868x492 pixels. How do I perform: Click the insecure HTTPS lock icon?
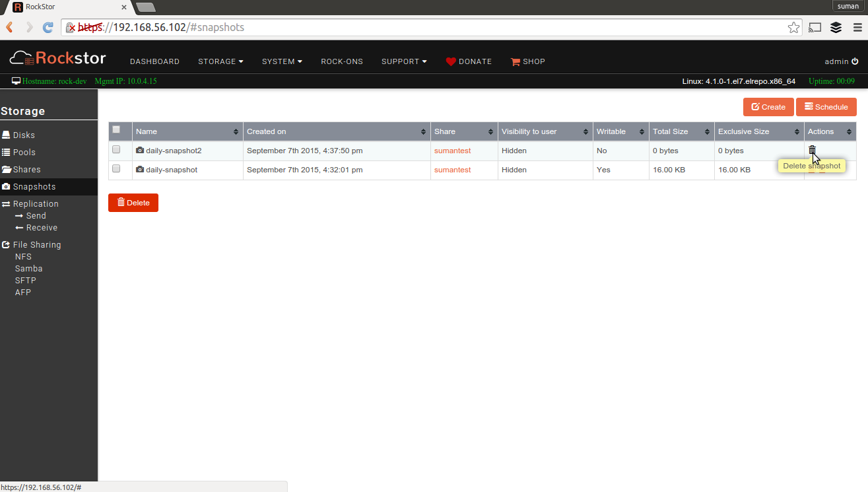point(71,28)
